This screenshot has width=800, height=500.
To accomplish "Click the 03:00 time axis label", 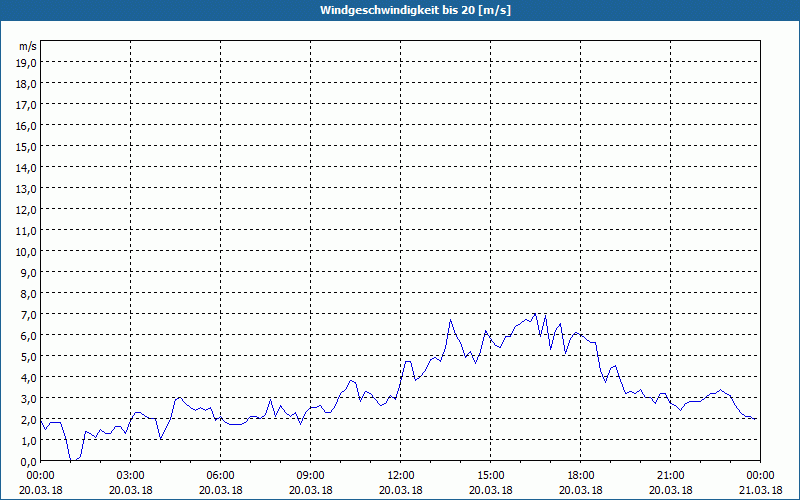I will pos(131,476).
